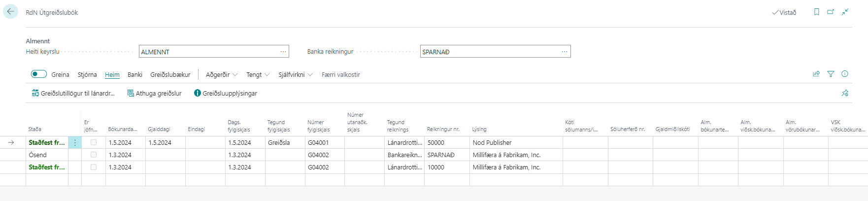The width and height of the screenshot is (868, 201).
Task: Expand the Tengt dropdown menu
Action: coord(258,75)
